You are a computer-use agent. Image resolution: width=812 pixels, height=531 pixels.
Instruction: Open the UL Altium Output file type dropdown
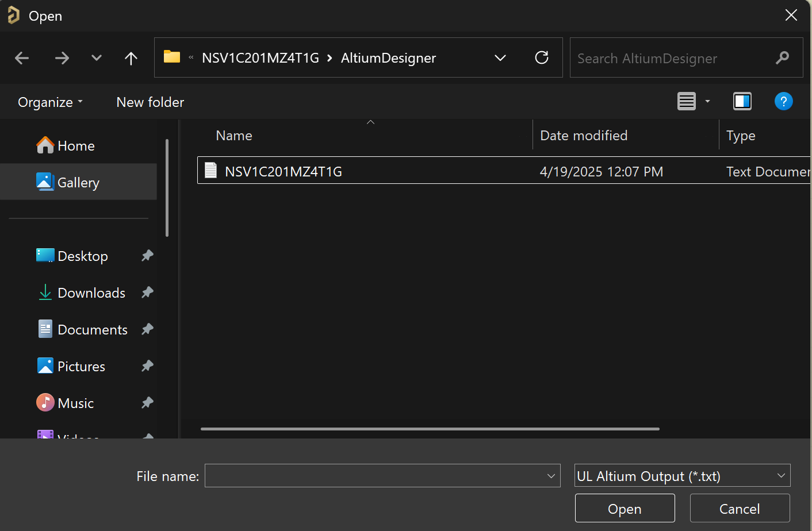[x=682, y=476]
